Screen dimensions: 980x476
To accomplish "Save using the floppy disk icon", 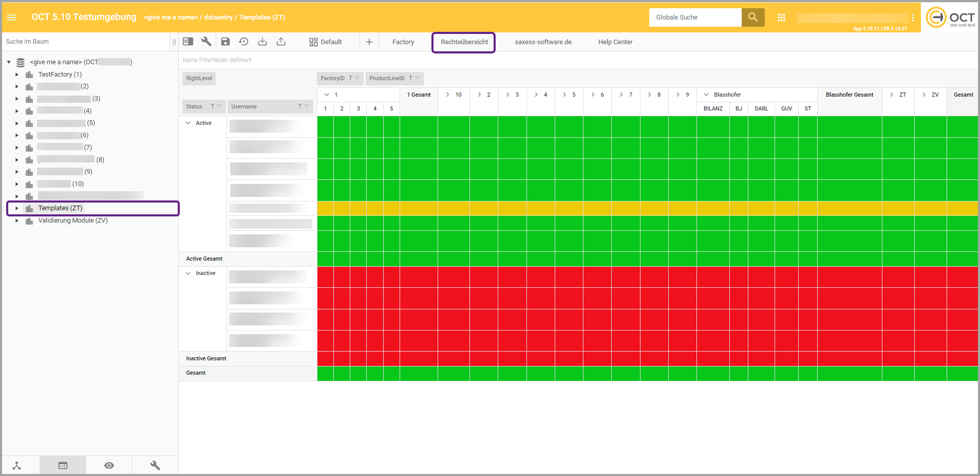I will point(225,42).
